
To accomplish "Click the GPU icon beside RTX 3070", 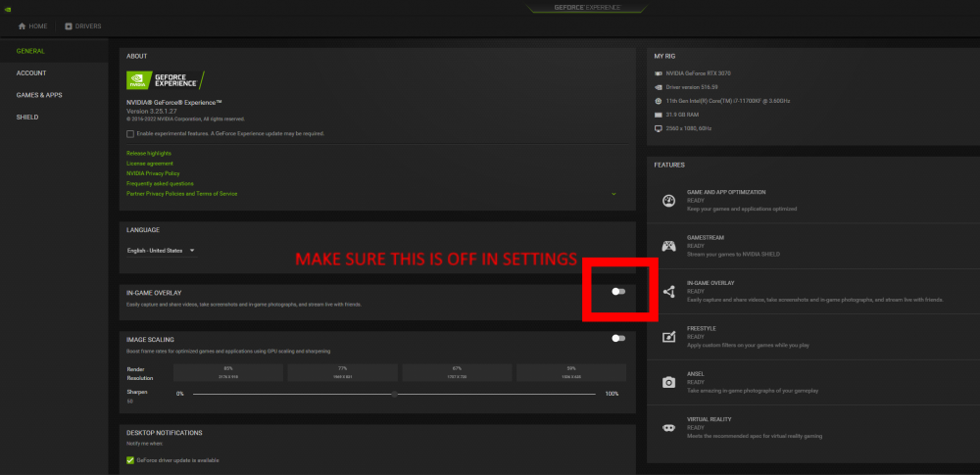I will click(659, 73).
